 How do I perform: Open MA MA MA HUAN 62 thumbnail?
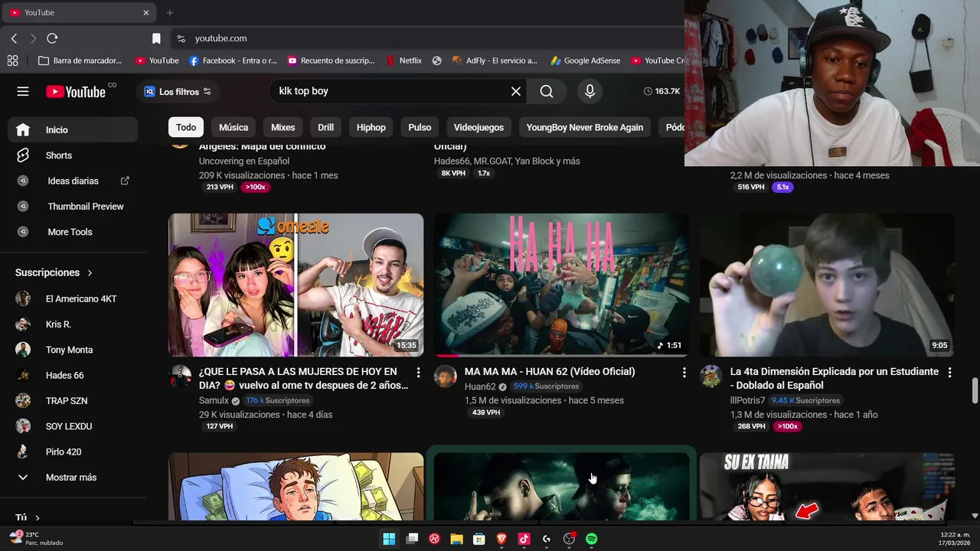(561, 285)
